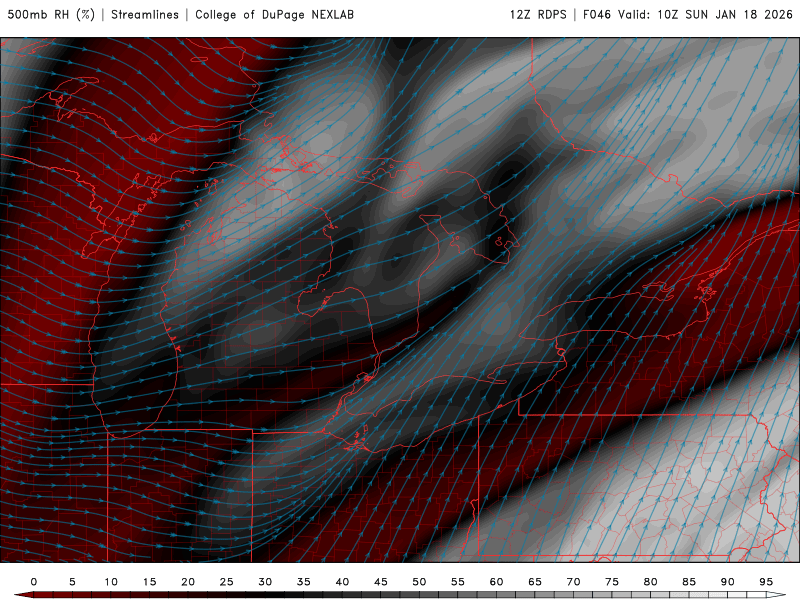
Task: Click the color scale label "0"
Action: click(34, 582)
